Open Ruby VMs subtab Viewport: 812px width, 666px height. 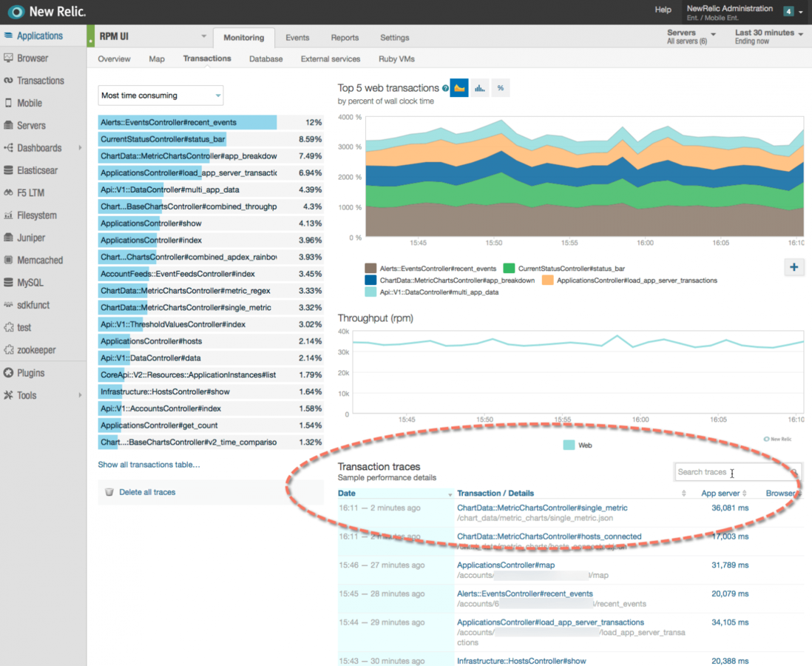(x=396, y=58)
